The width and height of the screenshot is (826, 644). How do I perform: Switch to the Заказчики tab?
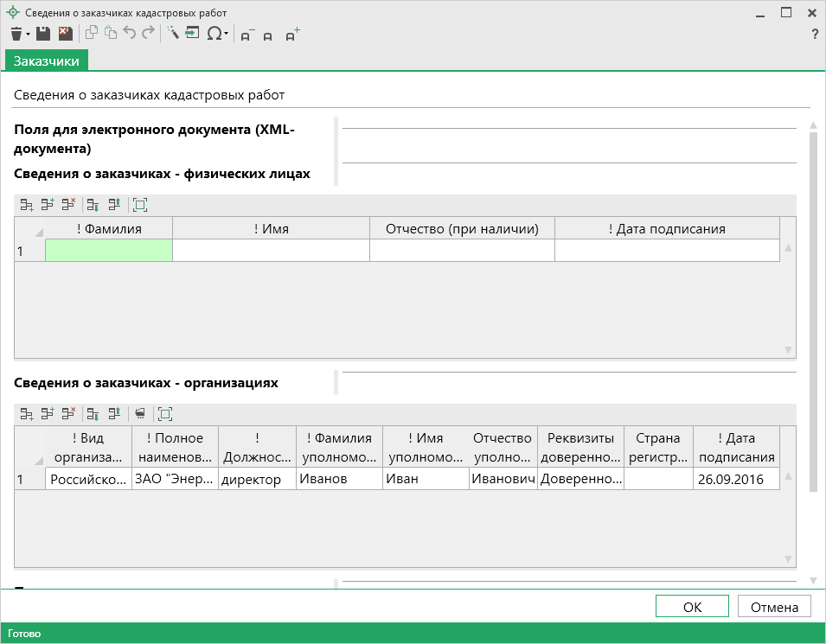pyautogui.click(x=47, y=61)
